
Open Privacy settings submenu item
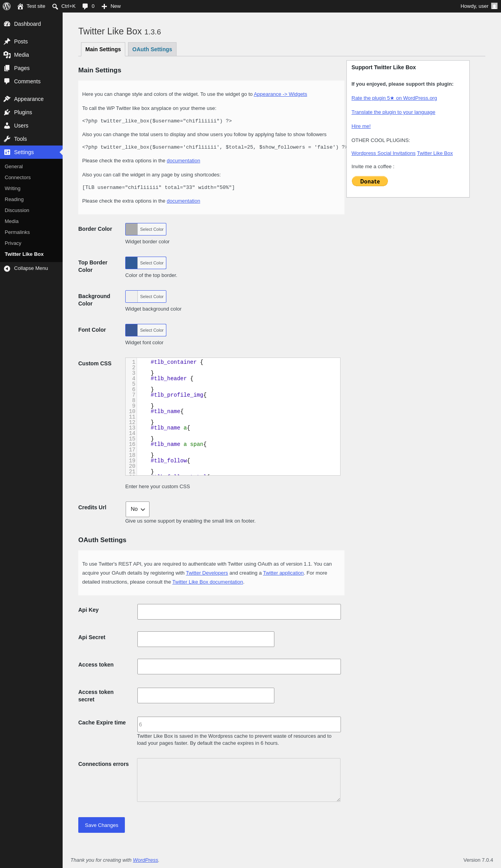pyautogui.click(x=13, y=243)
